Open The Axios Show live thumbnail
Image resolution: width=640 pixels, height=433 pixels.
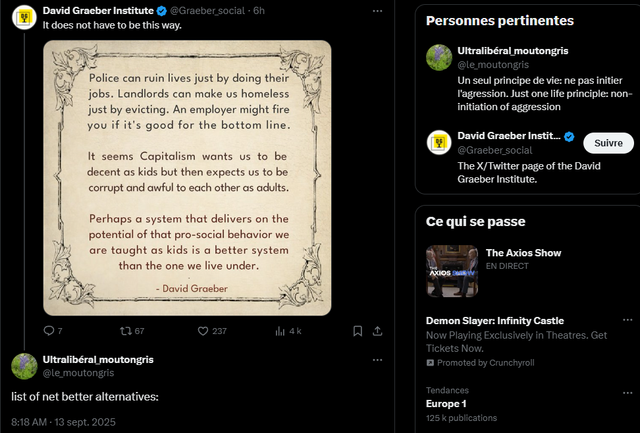click(x=451, y=271)
